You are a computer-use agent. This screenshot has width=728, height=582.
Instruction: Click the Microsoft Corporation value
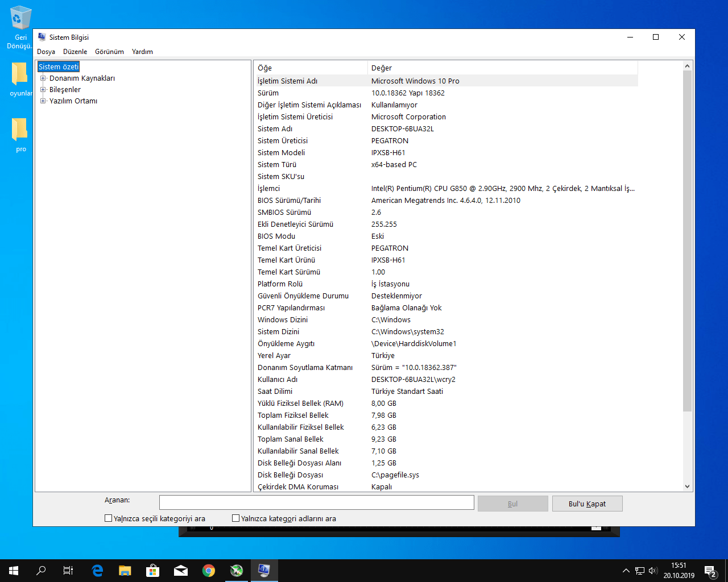[408, 117]
